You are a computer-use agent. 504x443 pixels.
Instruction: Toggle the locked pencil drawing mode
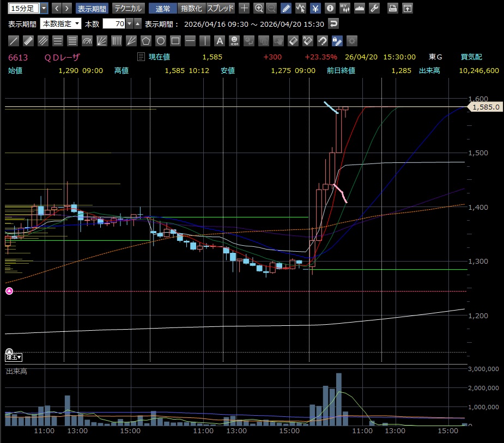pyautogui.click(x=337, y=41)
